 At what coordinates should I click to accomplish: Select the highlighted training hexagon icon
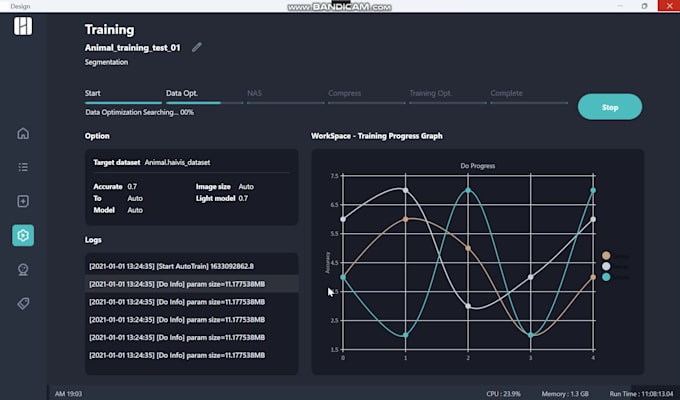point(23,235)
